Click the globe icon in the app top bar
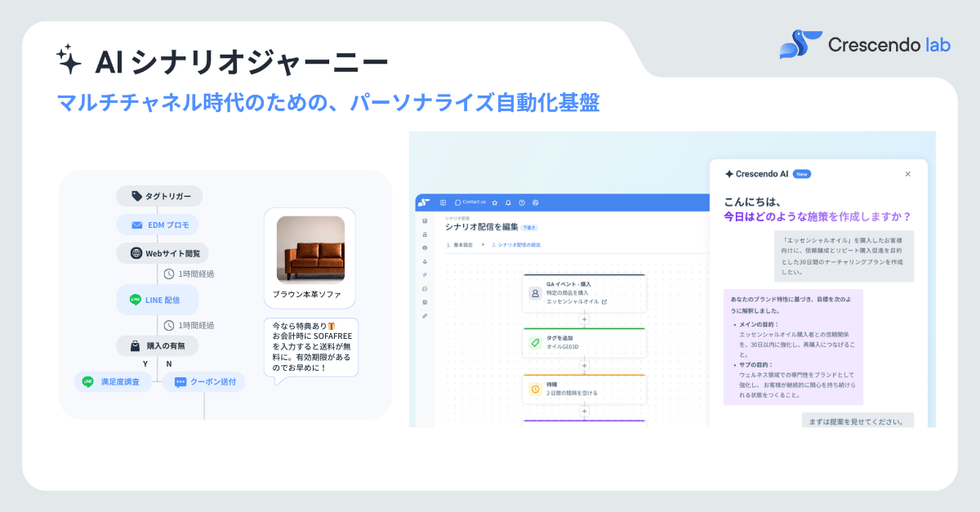This screenshot has width=980, height=512. click(536, 201)
